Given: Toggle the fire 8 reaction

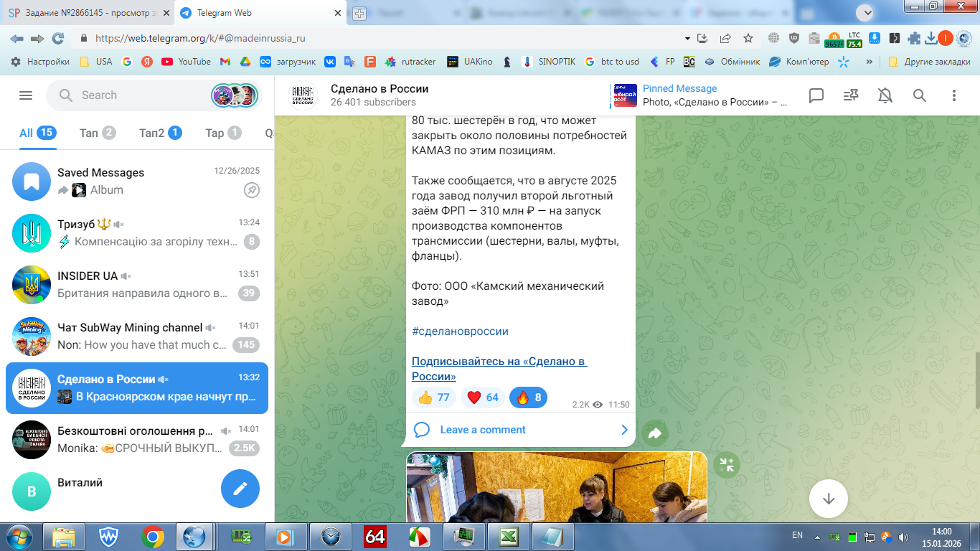Looking at the screenshot, I should [x=528, y=397].
